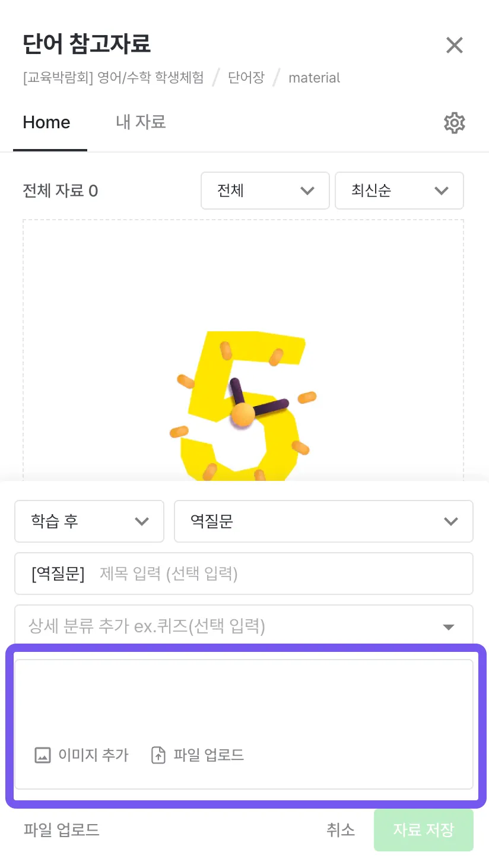Expand the 전체 filter dropdown
489x868 pixels.
tap(265, 191)
